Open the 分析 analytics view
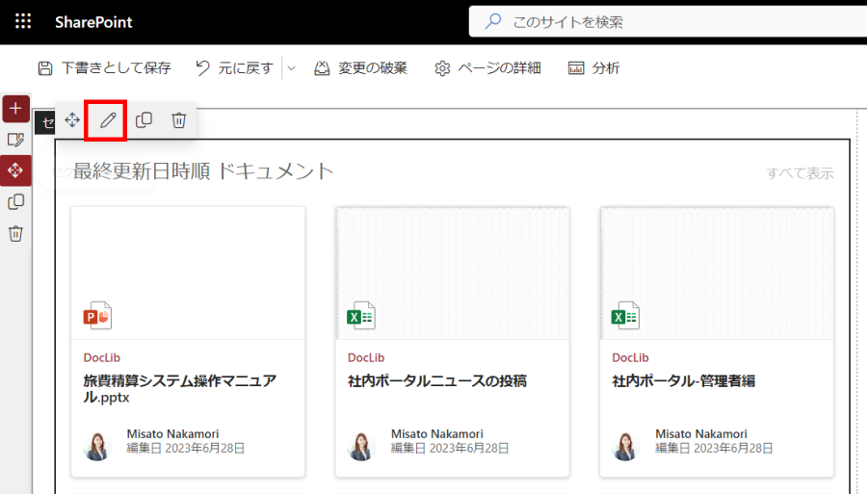This screenshot has width=868, height=495. click(593, 68)
